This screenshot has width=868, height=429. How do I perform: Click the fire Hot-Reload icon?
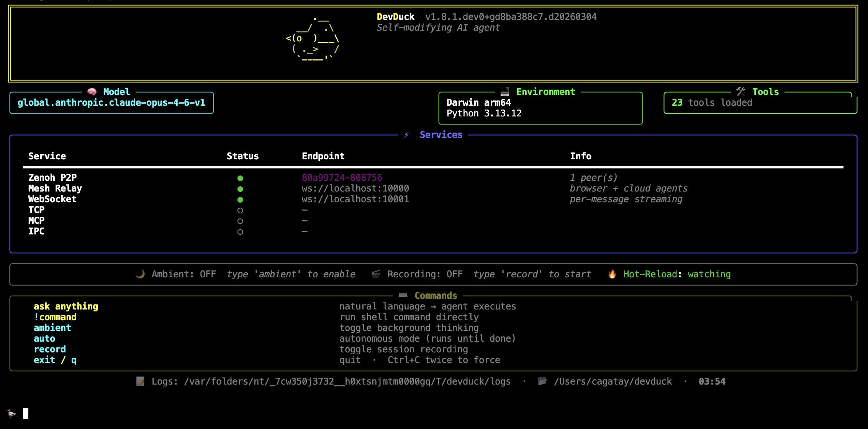point(612,274)
